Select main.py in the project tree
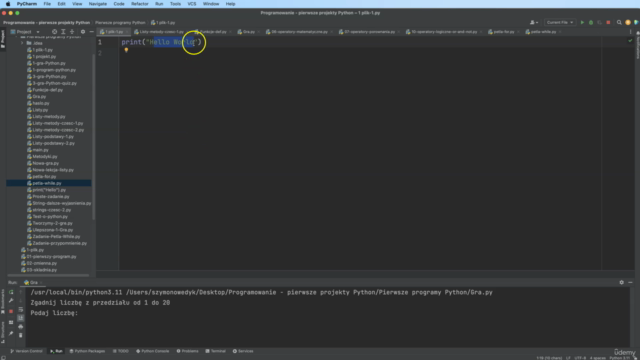 [40, 150]
